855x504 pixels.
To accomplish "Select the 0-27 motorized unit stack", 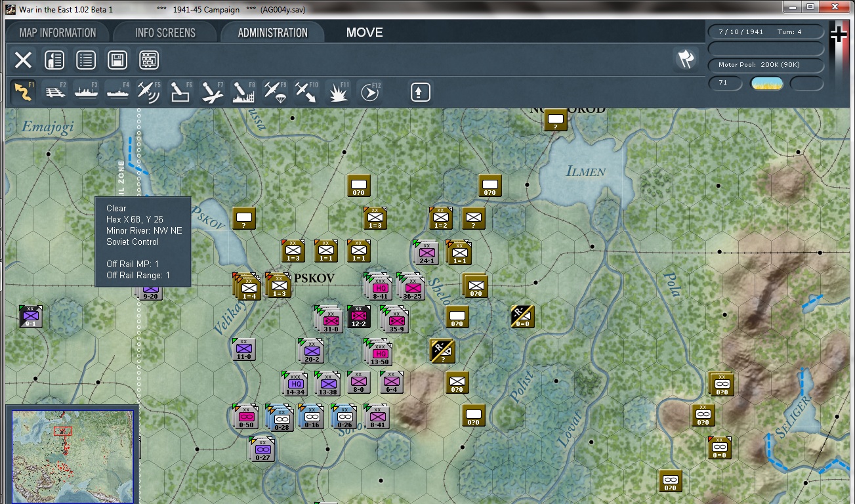I will point(262,450).
